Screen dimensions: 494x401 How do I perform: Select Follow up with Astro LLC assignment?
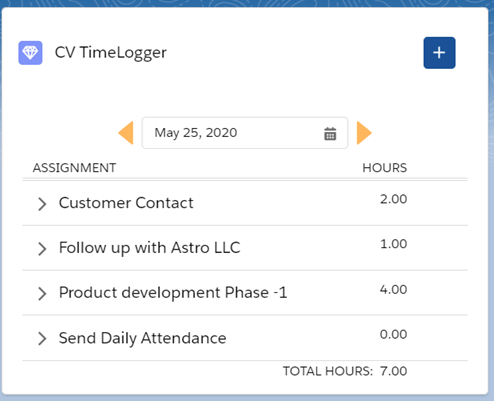click(x=149, y=248)
